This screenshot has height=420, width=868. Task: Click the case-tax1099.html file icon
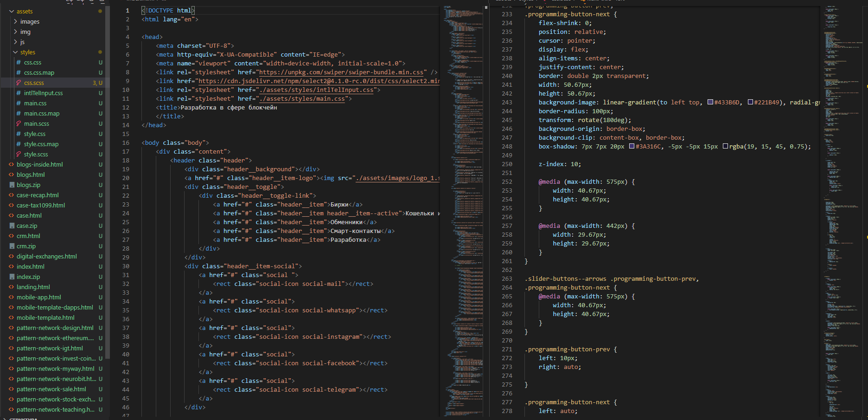click(x=12, y=205)
